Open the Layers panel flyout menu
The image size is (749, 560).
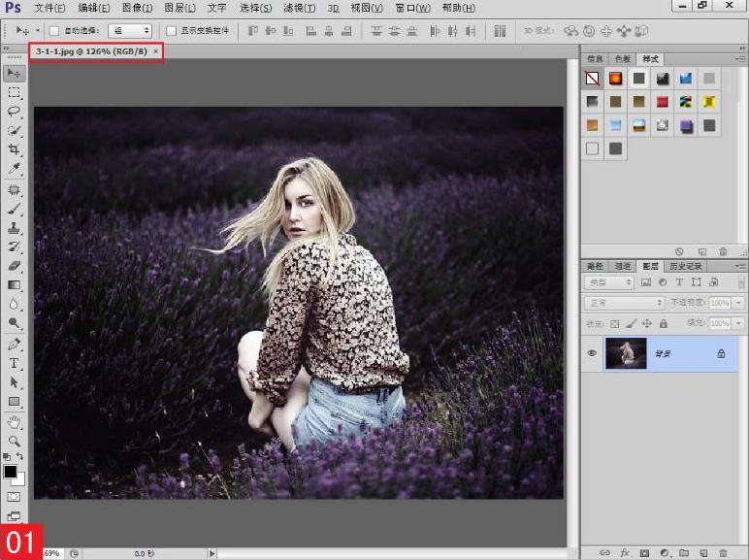tap(740, 266)
